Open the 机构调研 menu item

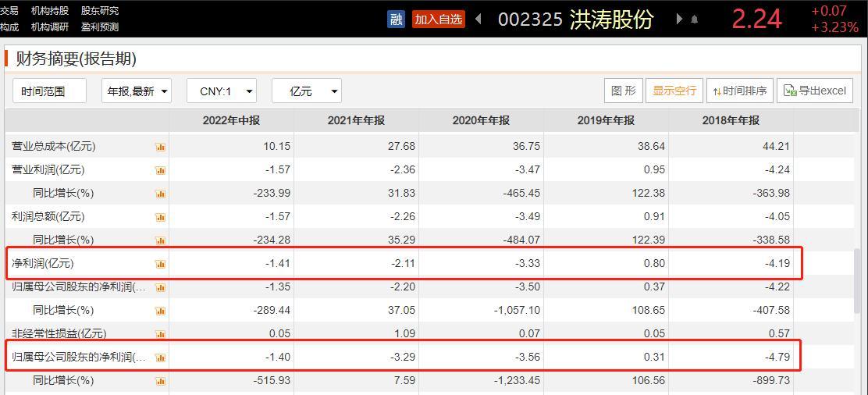tap(50, 27)
